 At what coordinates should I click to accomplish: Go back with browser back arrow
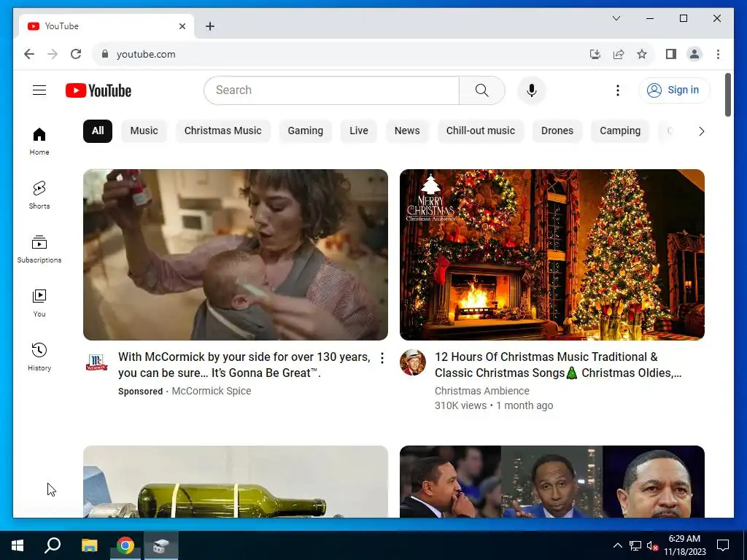29,54
